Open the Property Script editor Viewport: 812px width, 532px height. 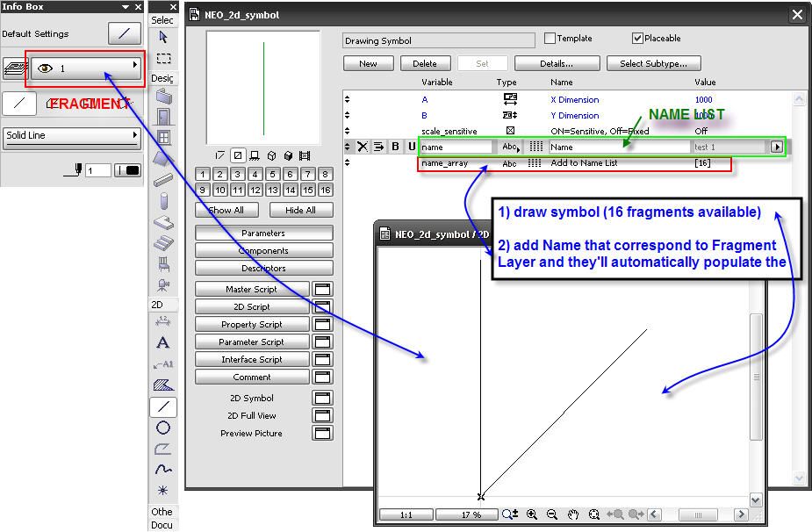tap(252, 324)
